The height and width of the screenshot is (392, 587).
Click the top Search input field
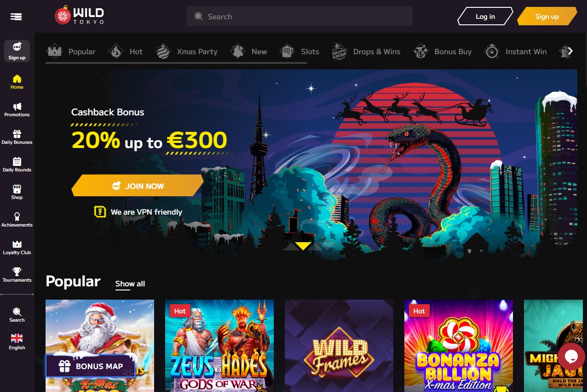(299, 17)
